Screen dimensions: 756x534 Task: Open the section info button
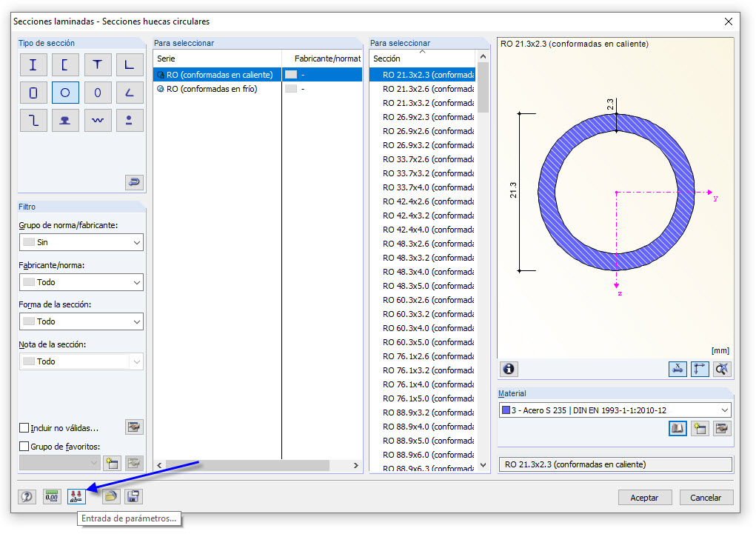(508, 369)
